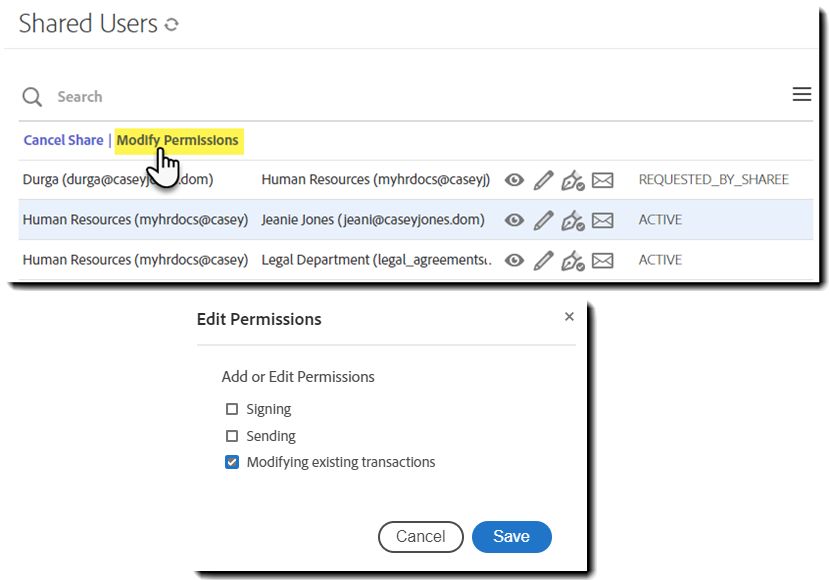Close the Edit Permissions dialog
The width and height of the screenshot is (829, 580).
point(569,317)
